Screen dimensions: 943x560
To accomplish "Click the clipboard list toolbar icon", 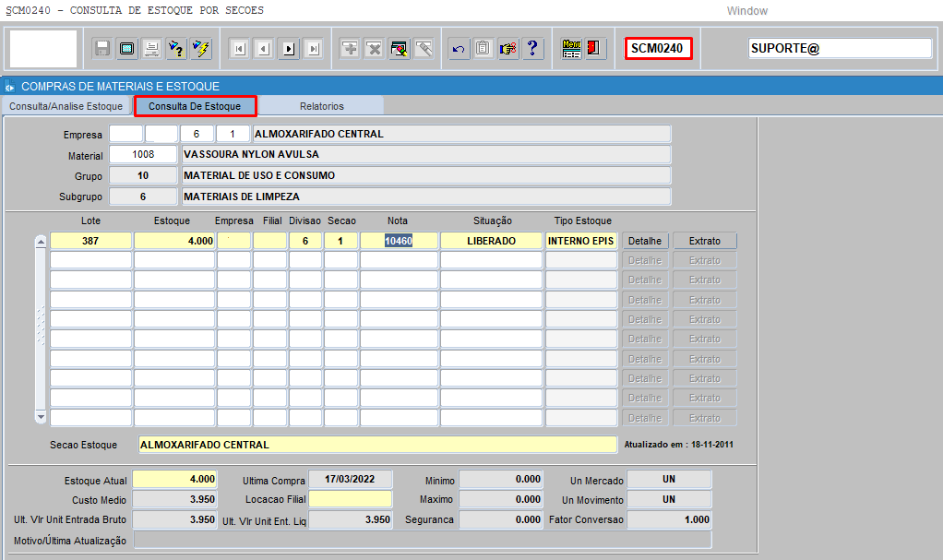I will [483, 48].
